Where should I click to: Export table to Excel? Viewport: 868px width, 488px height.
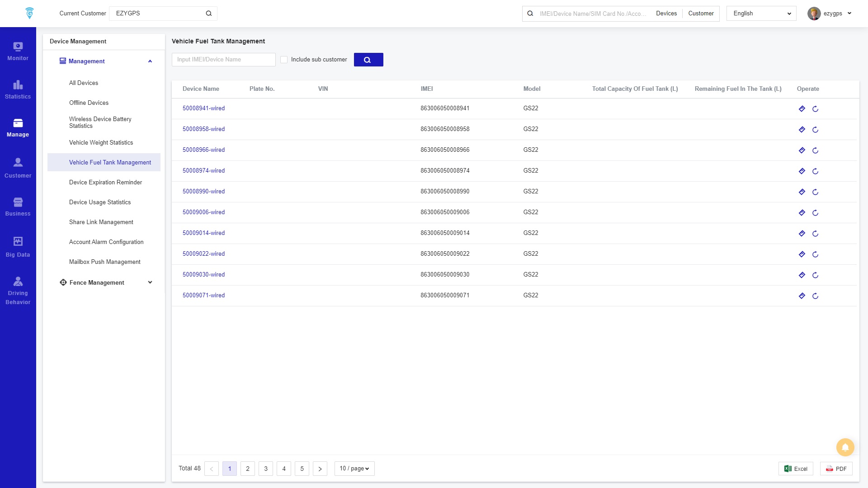click(796, 469)
